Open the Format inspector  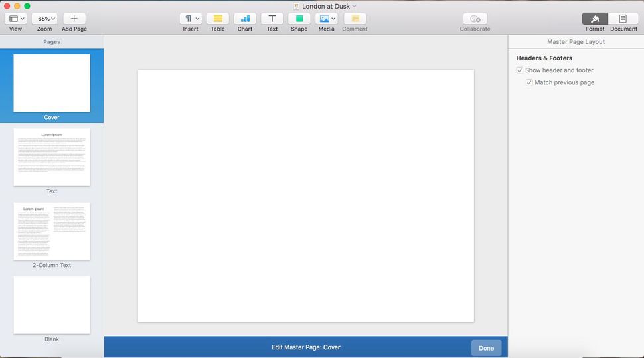(595, 19)
